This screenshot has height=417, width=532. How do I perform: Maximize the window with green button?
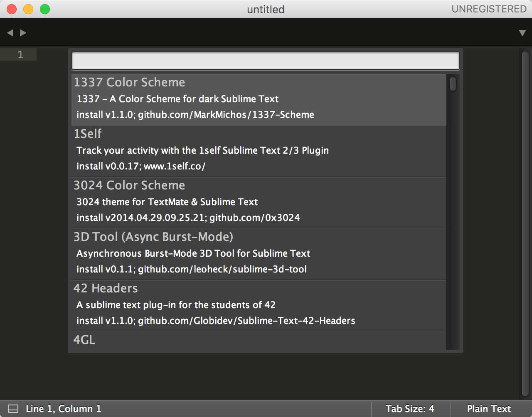45,9
